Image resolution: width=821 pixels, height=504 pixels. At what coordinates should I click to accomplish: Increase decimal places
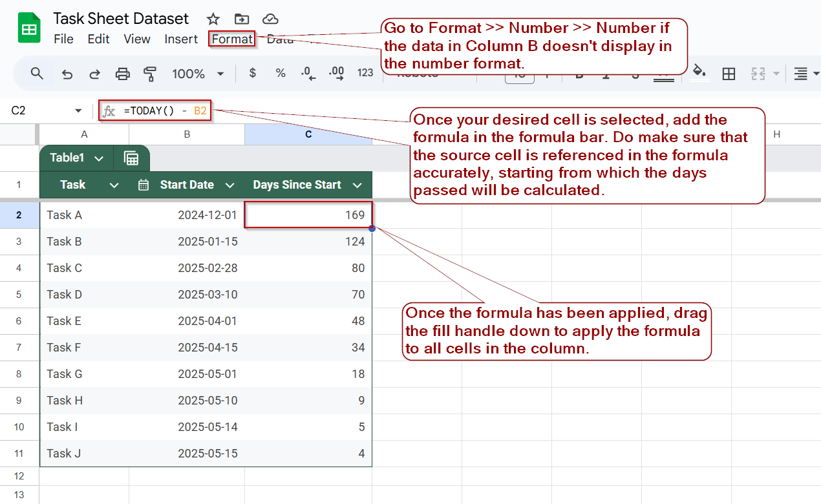pos(337,73)
